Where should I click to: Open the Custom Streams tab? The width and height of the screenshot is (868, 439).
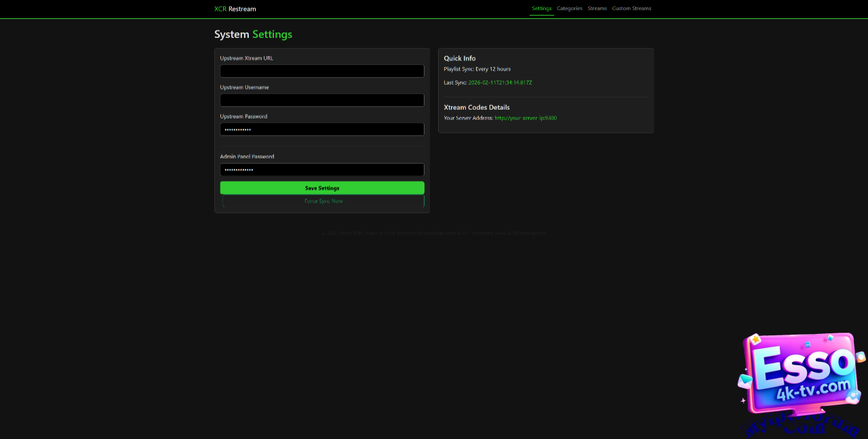(x=631, y=9)
